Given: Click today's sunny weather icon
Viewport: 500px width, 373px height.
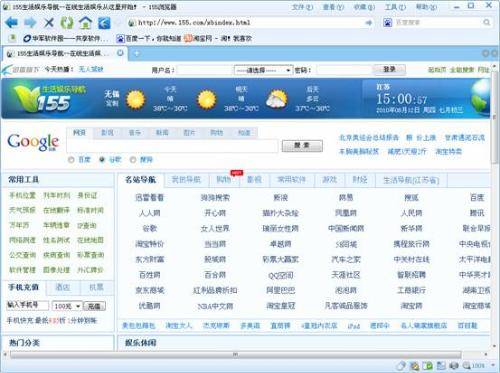Looking at the screenshot, I should (x=135, y=100).
